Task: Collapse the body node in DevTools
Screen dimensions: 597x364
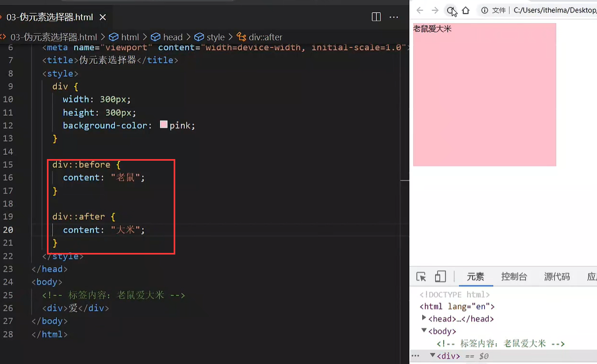Action: click(424, 331)
